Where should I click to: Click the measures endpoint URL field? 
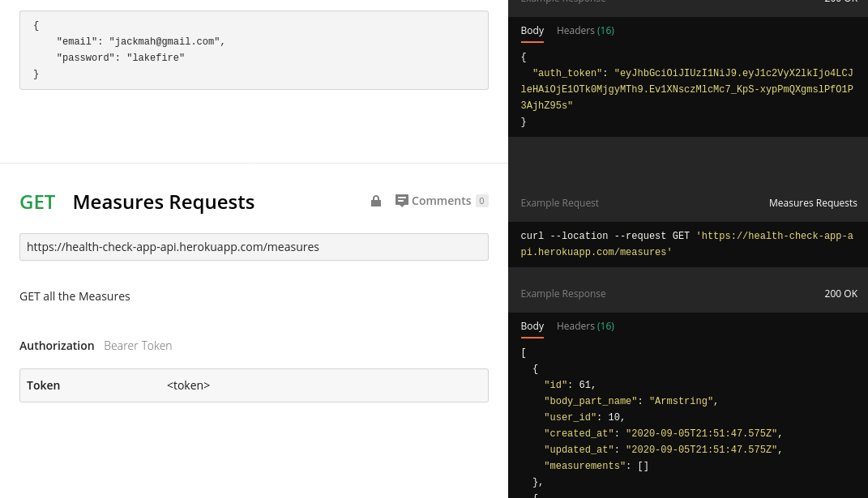pos(254,247)
